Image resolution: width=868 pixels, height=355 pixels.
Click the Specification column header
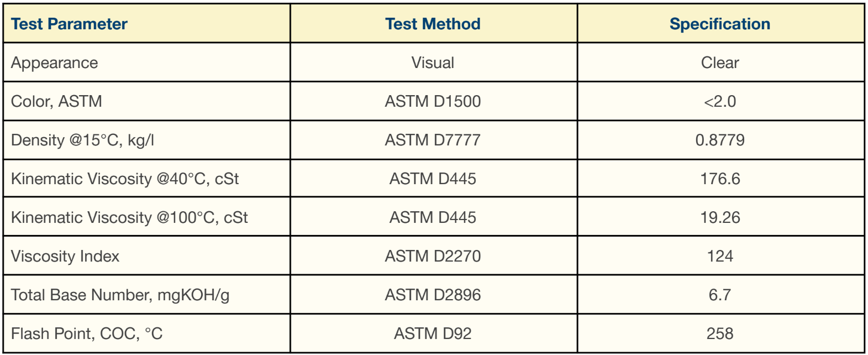tap(720, 24)
